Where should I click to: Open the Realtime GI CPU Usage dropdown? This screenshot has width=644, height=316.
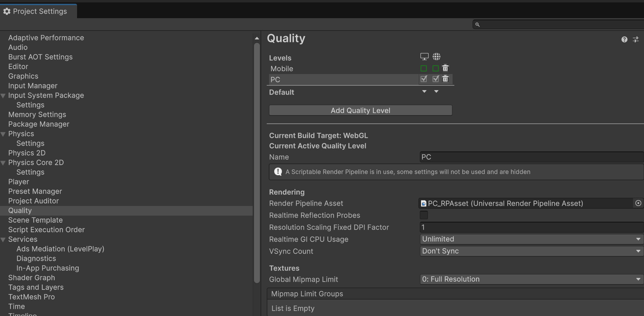[532, 239]
